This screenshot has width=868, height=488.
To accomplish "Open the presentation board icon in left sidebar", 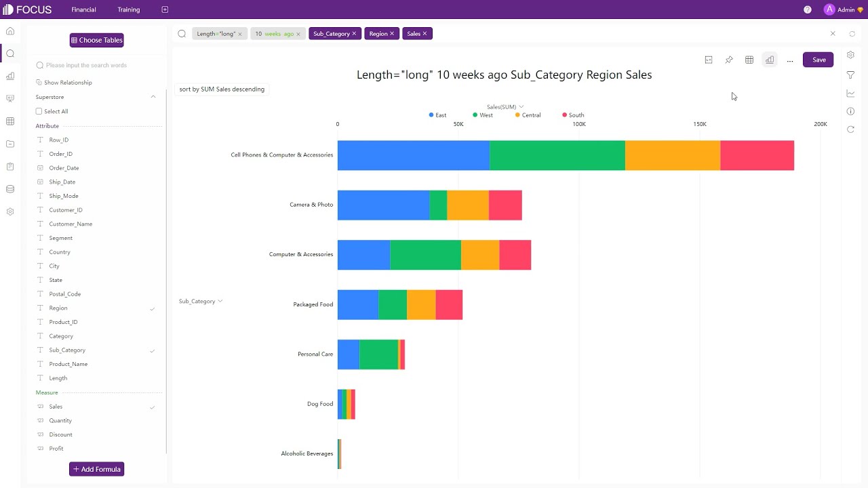I will coord(10,99).
